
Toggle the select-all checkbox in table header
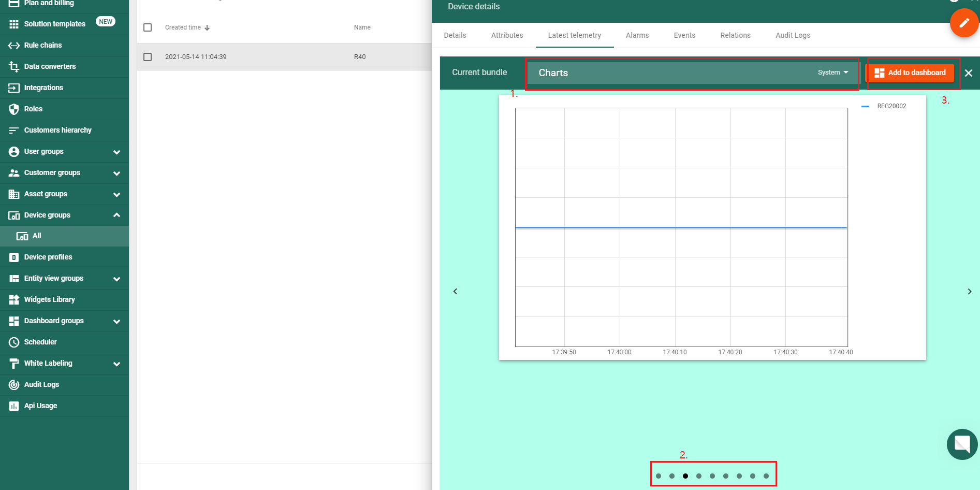(148, 27)
